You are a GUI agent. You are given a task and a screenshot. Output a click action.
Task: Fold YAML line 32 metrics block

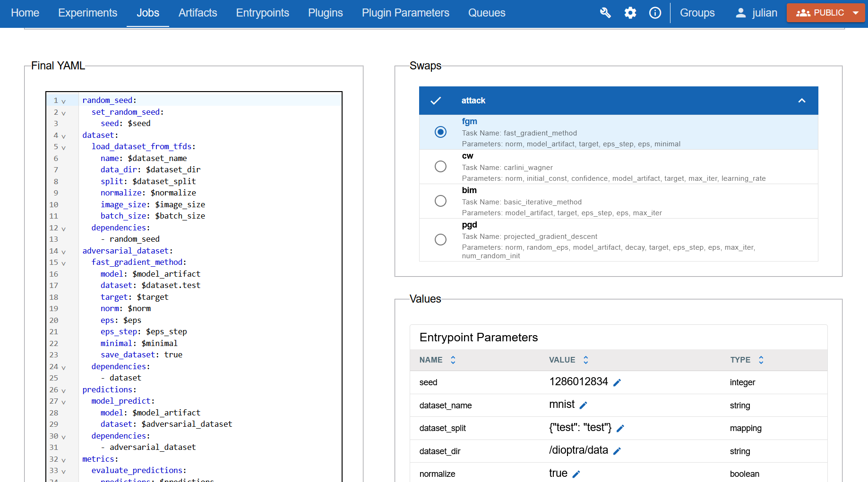(63, 460)
